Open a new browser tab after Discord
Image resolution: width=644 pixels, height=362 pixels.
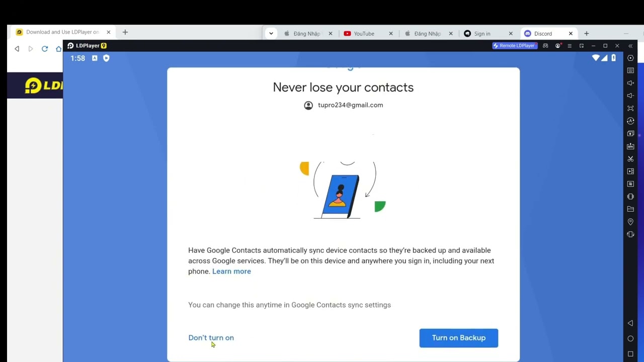pyautogui.click(x=586, y=34)
